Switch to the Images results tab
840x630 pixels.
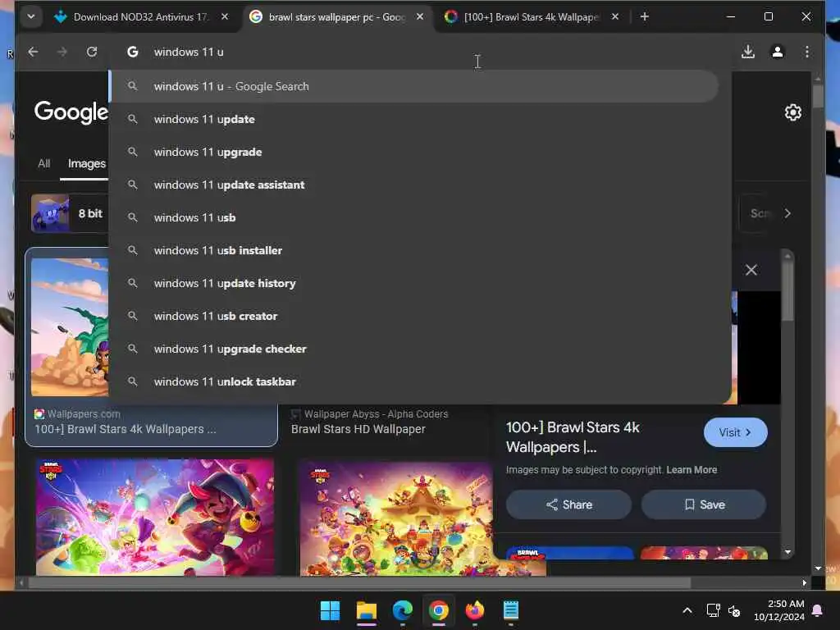click(86, 163)
